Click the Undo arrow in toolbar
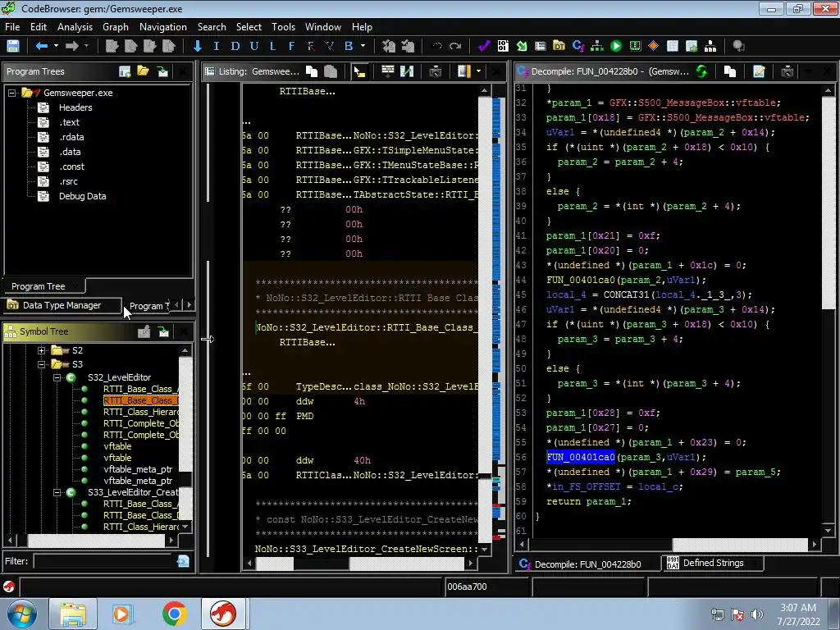The height and width of the screenshot is (630, 840). pos(436,46)
